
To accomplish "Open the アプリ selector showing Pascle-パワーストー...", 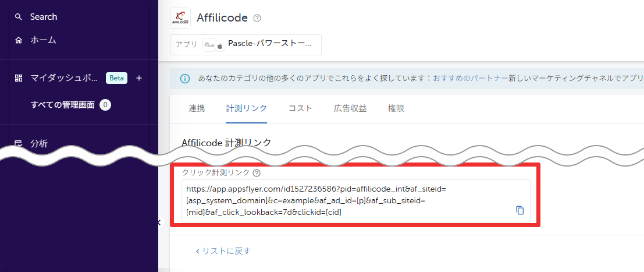I will point(245,44).
